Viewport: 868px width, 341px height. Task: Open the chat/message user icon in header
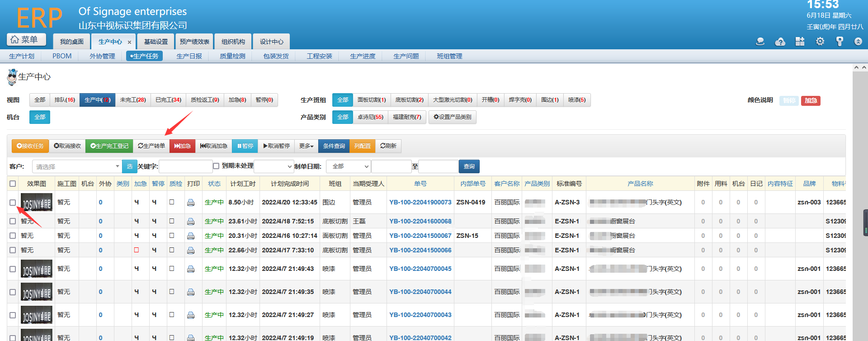(760, 42)
